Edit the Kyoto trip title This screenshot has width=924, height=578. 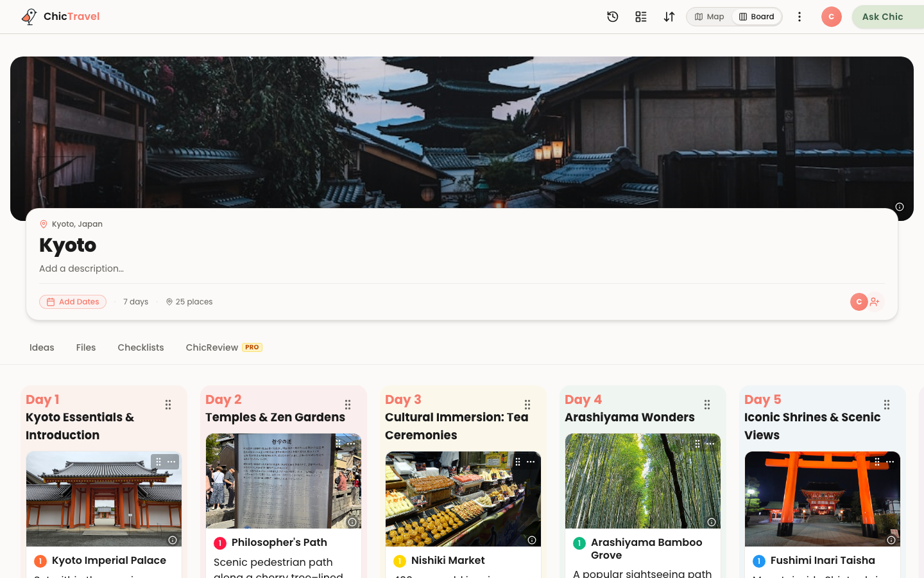(68, 245)
